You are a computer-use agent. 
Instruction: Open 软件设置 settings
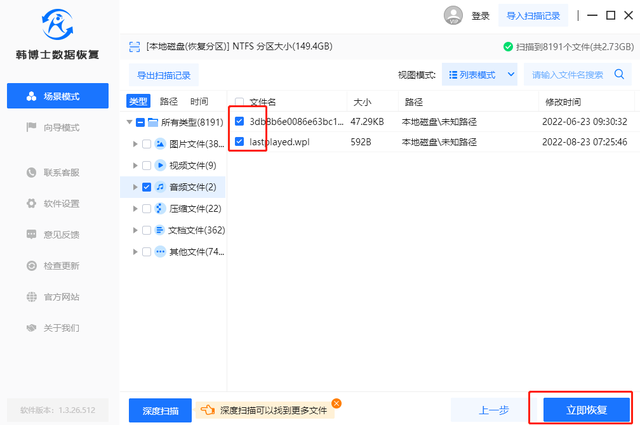click(x=53, y=203)
